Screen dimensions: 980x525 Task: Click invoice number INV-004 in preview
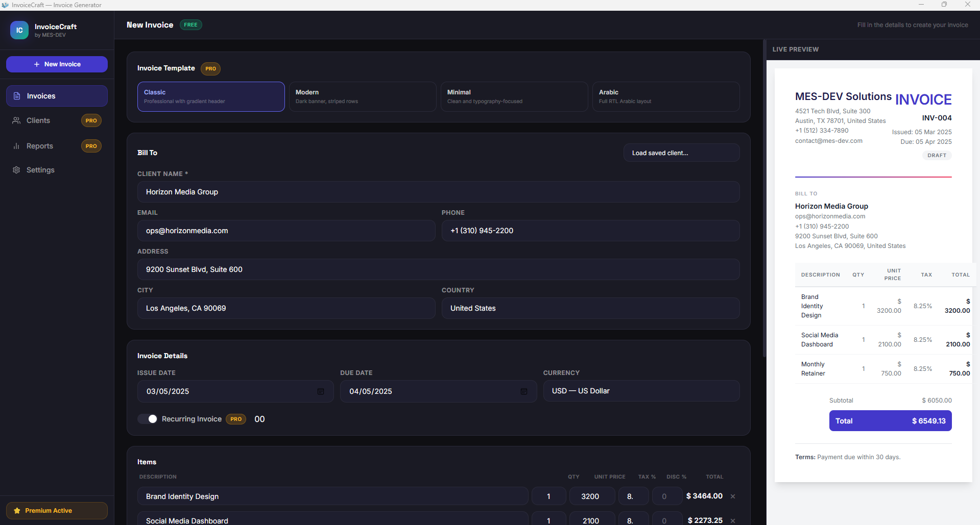(x=937, y=118)
